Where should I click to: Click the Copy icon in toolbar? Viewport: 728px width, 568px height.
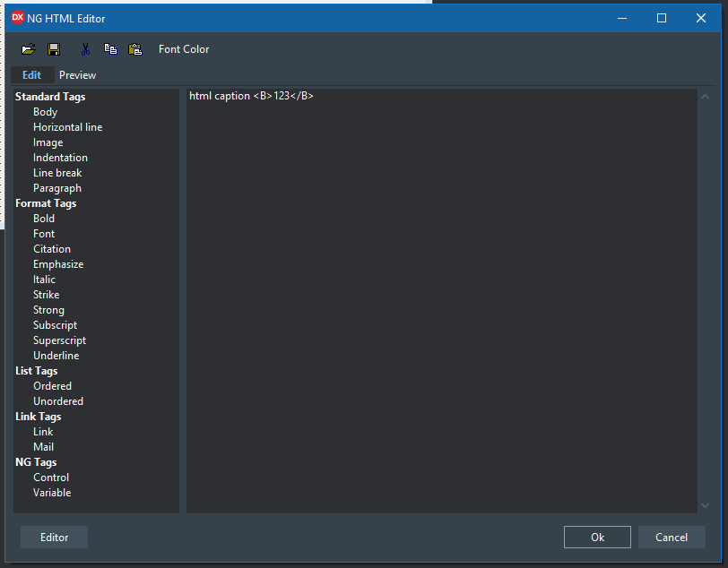(110, 49)
